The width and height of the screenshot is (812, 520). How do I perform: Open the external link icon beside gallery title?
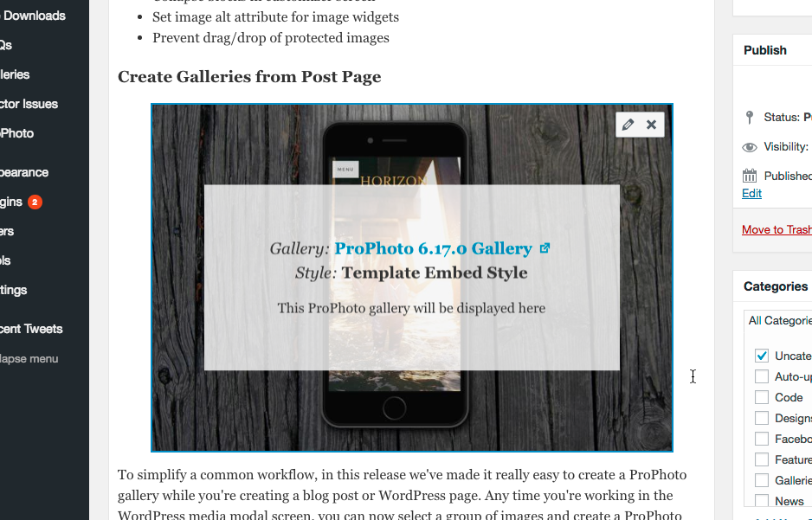pyautogui.click(x=545, y=248)
